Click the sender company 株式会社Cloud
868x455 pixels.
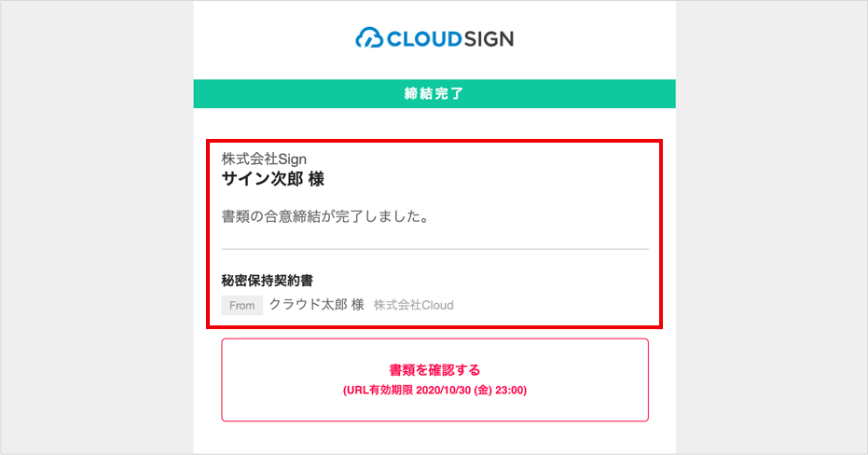(x=414, y=305)
